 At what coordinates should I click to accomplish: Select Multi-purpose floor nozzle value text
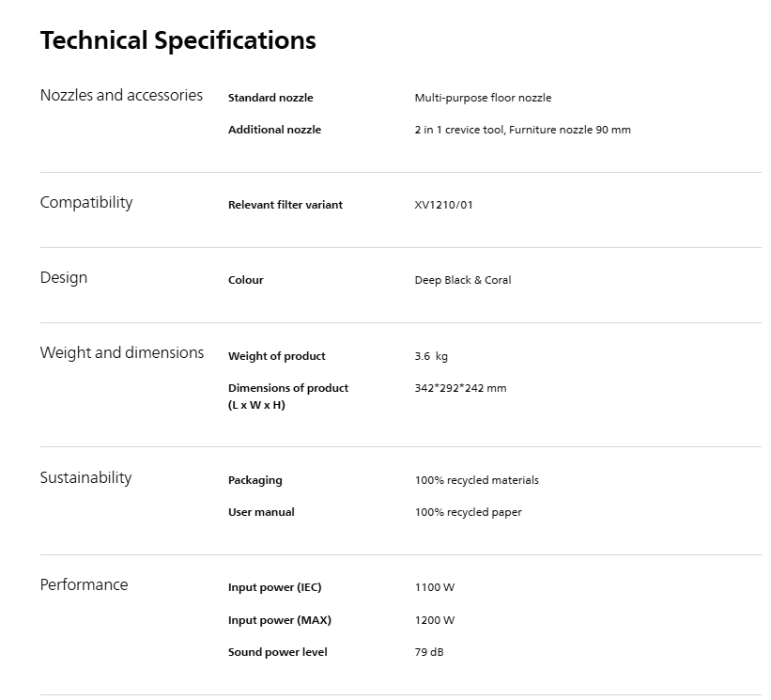click(x=483, y=98)
